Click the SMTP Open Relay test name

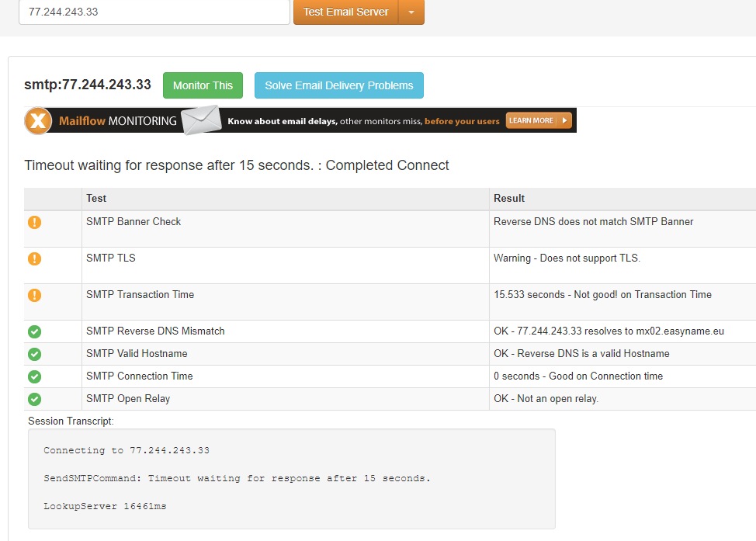click(x=128, y=398)
